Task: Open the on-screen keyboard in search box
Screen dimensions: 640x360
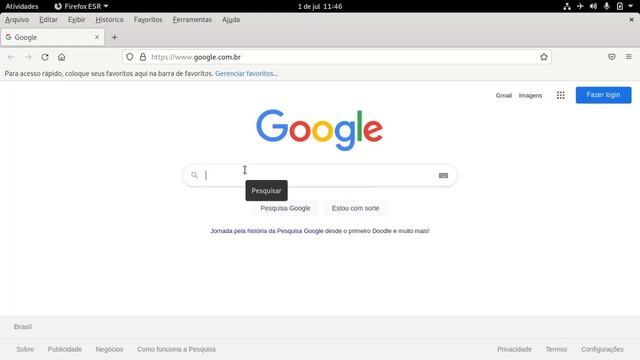Action: tap(443, 176)
